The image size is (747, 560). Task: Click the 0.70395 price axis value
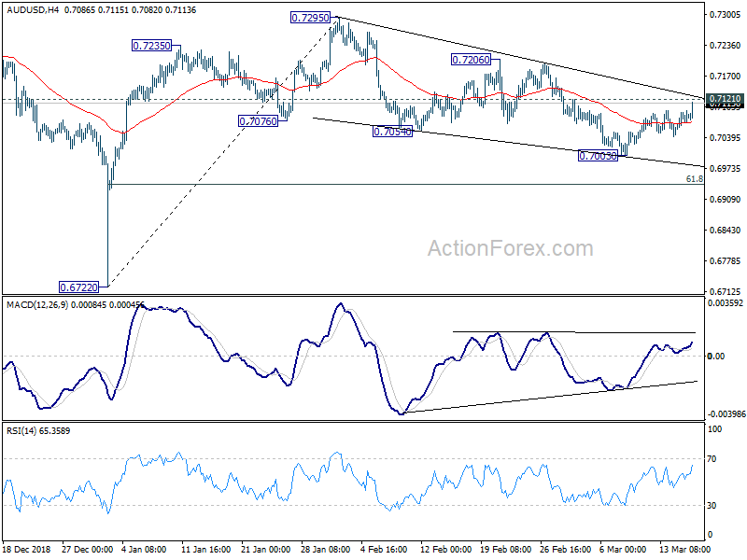tap(726, 137)
